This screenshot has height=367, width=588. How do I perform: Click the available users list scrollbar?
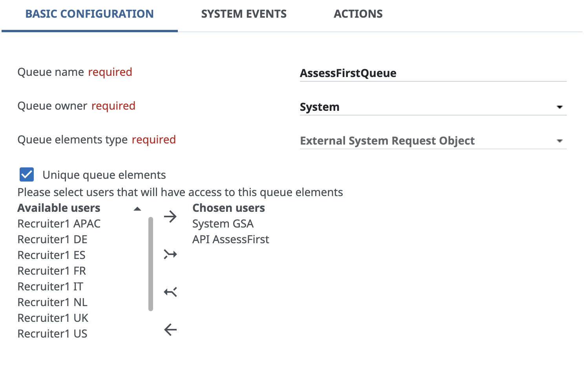(x=151, y=263)
